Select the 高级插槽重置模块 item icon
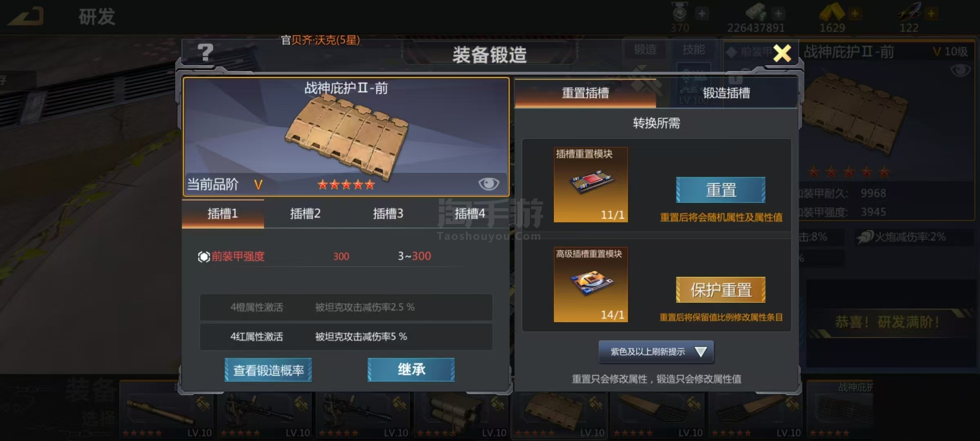This screenshot has height=441, width=980. click(590, 285)
